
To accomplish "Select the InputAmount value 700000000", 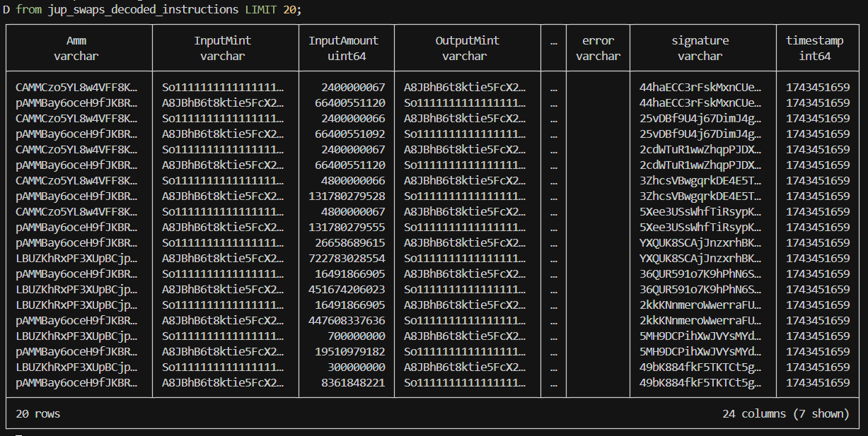I will [357, 336].
